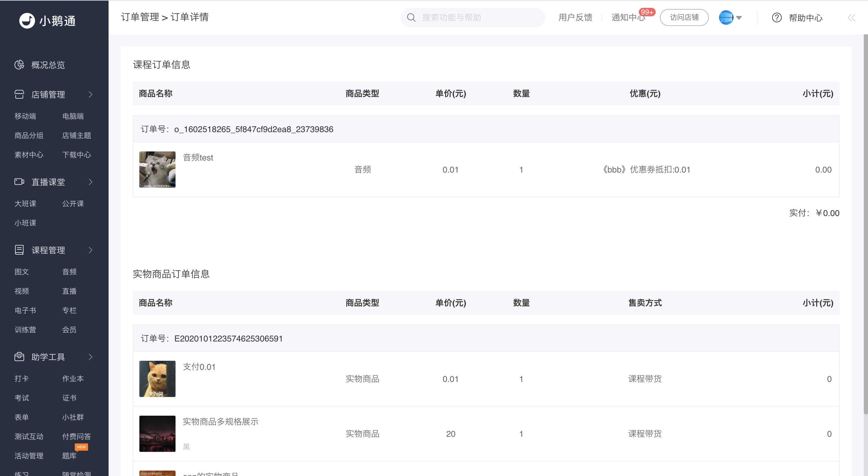Click the 支付0.01 orange cat thumbnail

(x=157, y=379)
